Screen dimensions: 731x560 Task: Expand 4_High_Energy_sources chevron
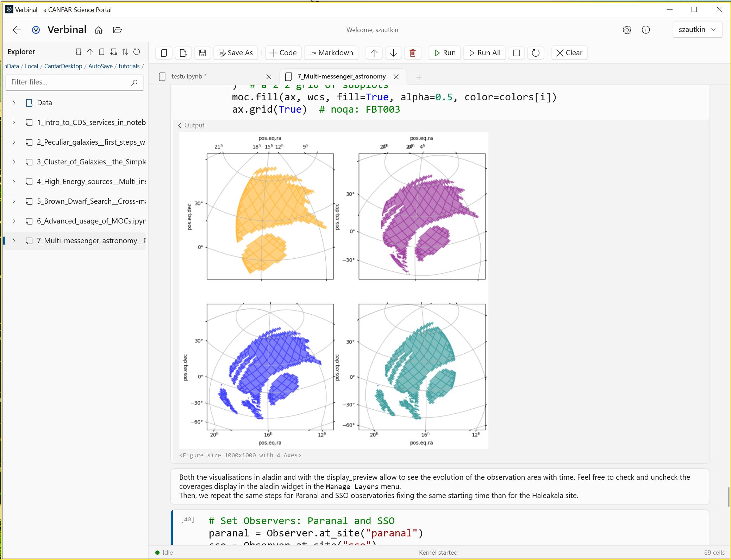(14, 182)
